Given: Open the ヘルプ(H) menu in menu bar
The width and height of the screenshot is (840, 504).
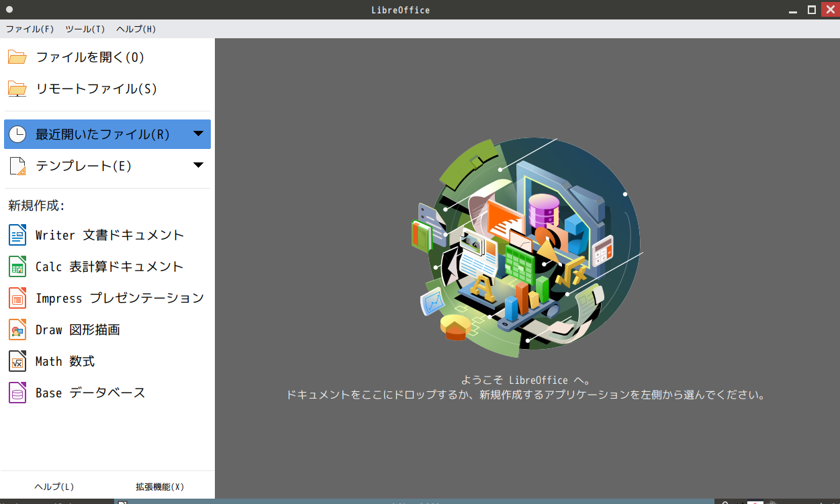Looking at the screenshot, I should [x=136, y=29].
